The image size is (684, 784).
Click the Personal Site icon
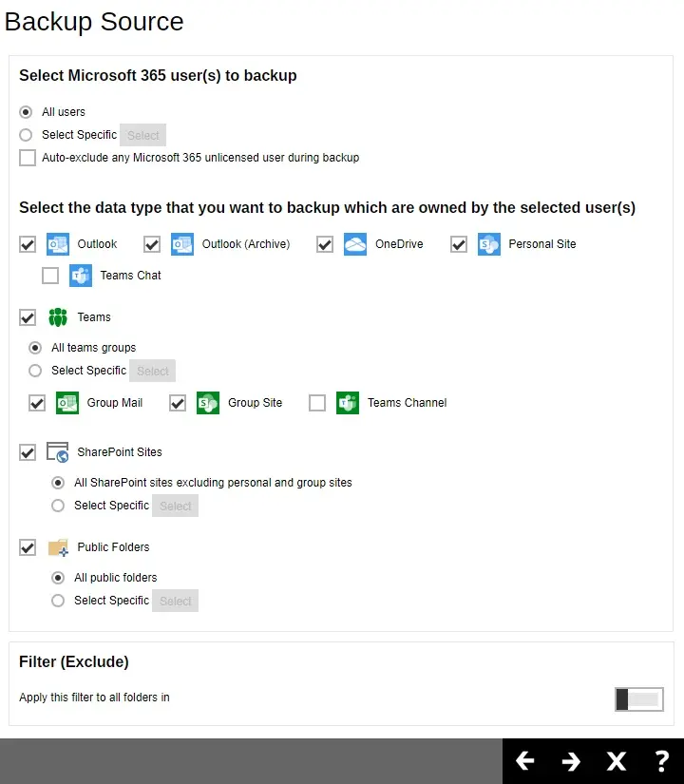[488, 244]
